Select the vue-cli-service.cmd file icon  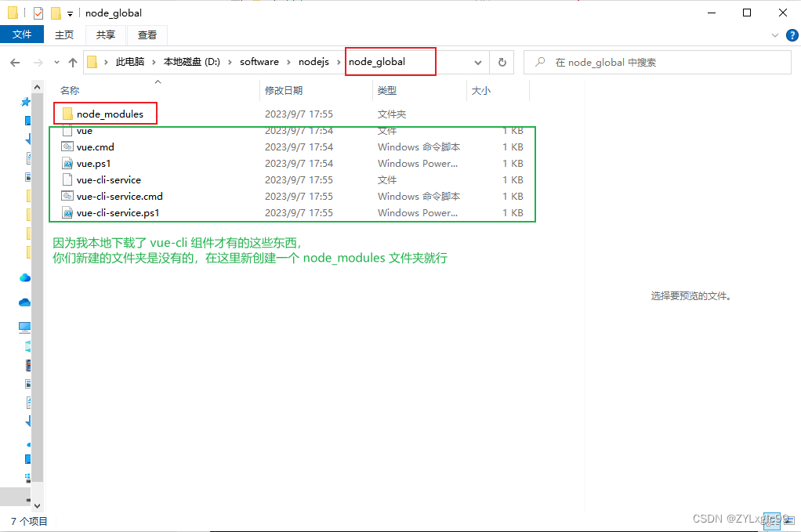click(x=67, y=196)
